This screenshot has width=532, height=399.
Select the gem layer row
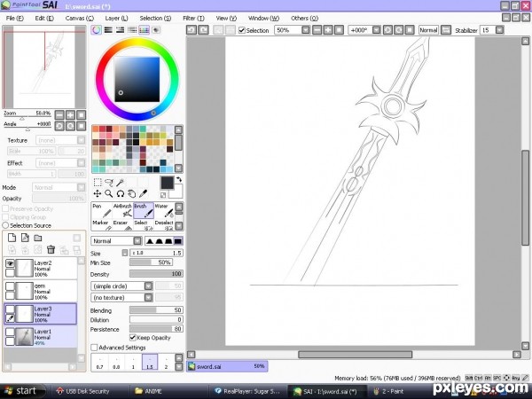click(41, 291)
